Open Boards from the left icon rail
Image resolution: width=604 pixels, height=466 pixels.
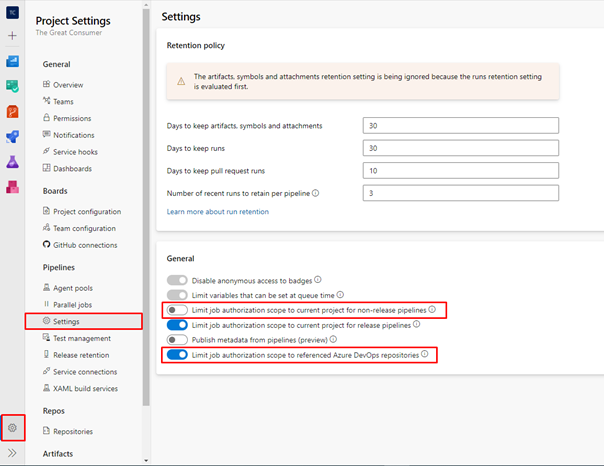coord(13,86)
